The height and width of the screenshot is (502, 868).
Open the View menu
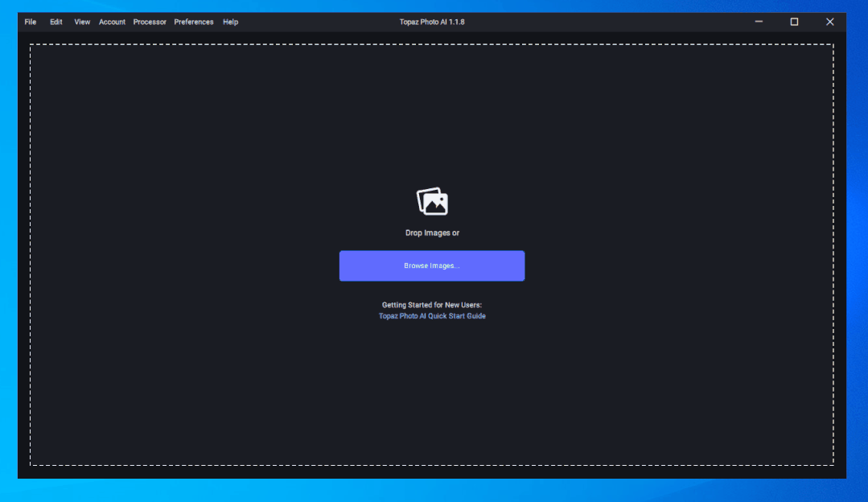(x=82, y=23)
